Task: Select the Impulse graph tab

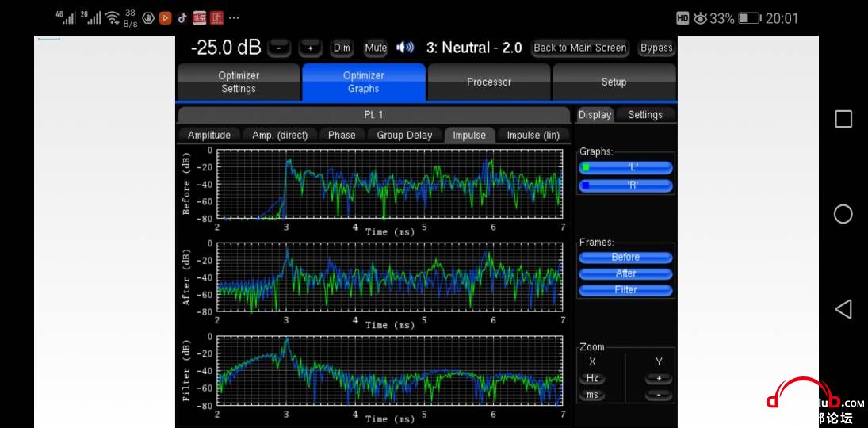Action: coord(468,135)
